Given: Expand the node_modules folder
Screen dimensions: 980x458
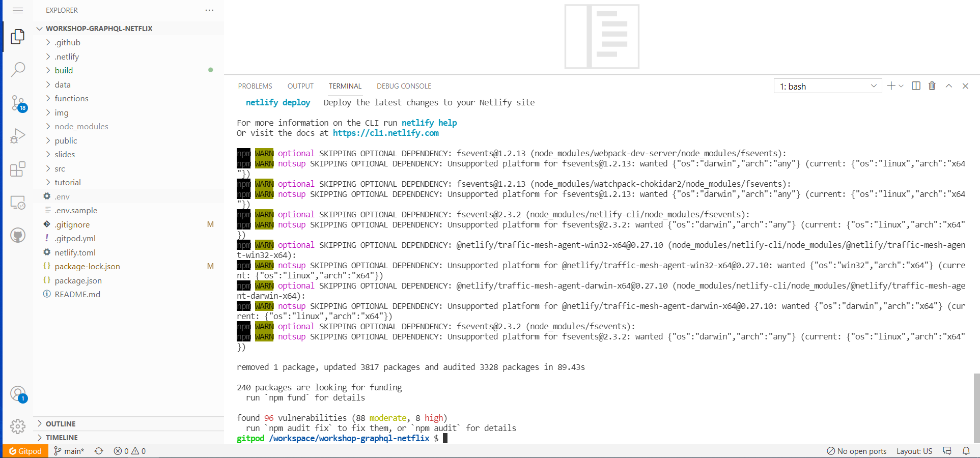Looking at the screenshot, I should click(81, 126).
